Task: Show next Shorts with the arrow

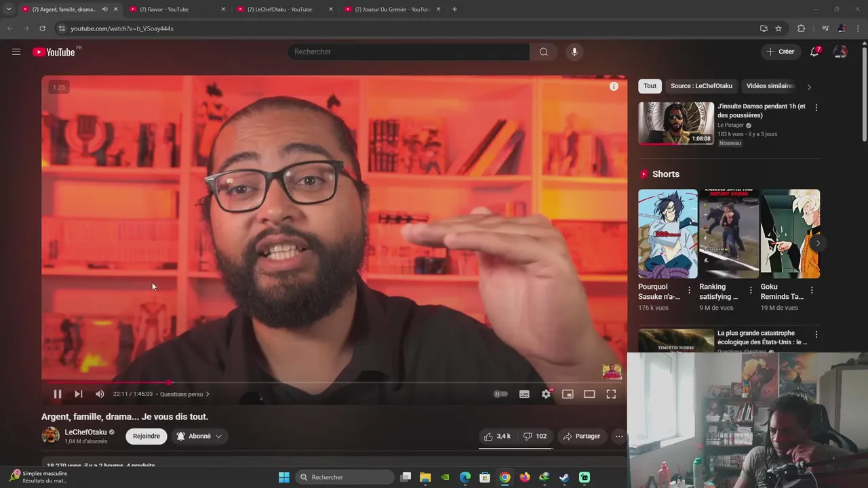Action: click(x=818, y=243)
